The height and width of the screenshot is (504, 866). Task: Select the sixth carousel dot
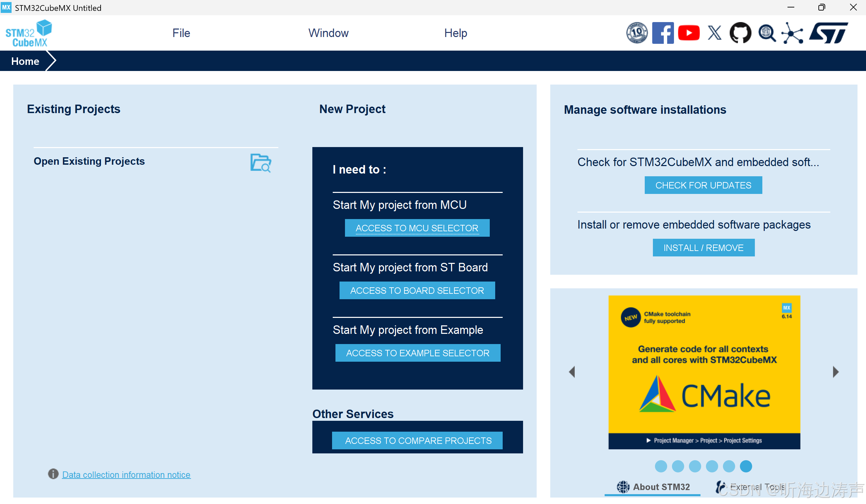pyautogui.click(x=746, y=466)
